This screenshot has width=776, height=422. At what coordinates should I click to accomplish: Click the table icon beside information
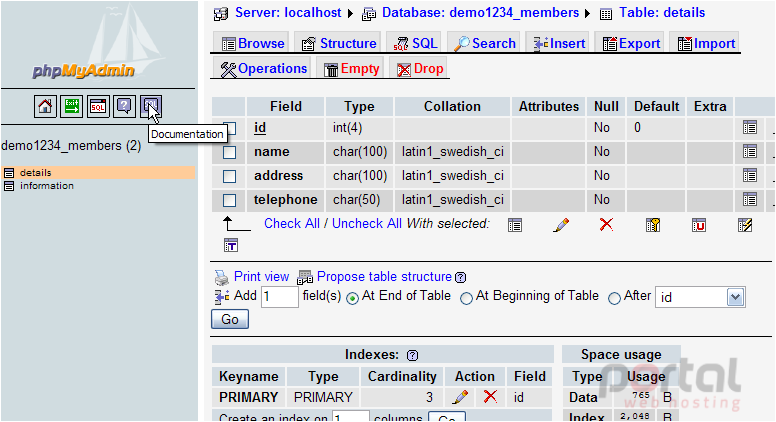pos(9,186)
